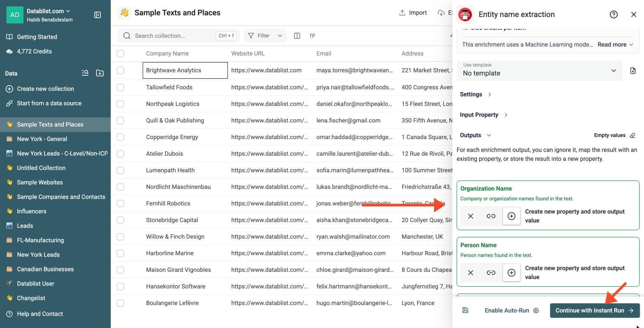This screenshot has height=328, width=644.
Task: Open Canadian Businesses collection
Action: coord(55,269)
